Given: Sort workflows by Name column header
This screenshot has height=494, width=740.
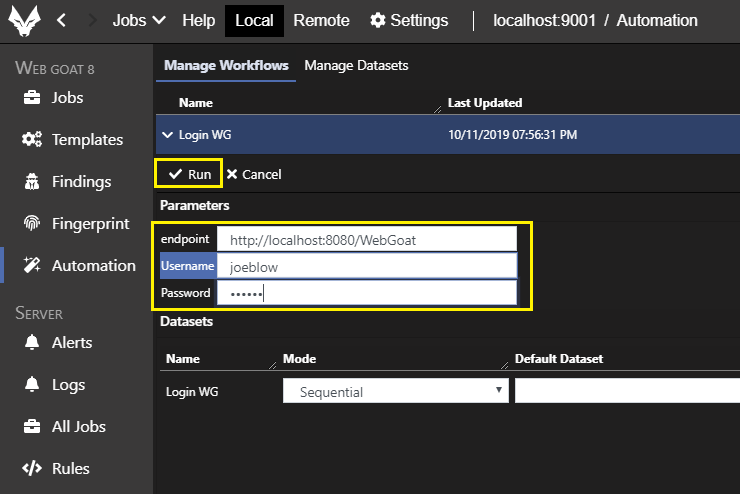Looking at the screenshot, I should pos(196,103).
